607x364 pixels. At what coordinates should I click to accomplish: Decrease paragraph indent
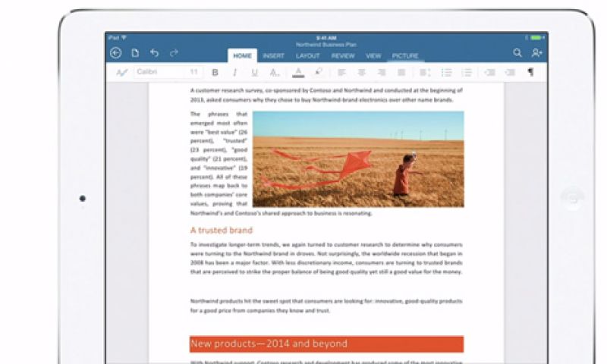tap(489, 72)
